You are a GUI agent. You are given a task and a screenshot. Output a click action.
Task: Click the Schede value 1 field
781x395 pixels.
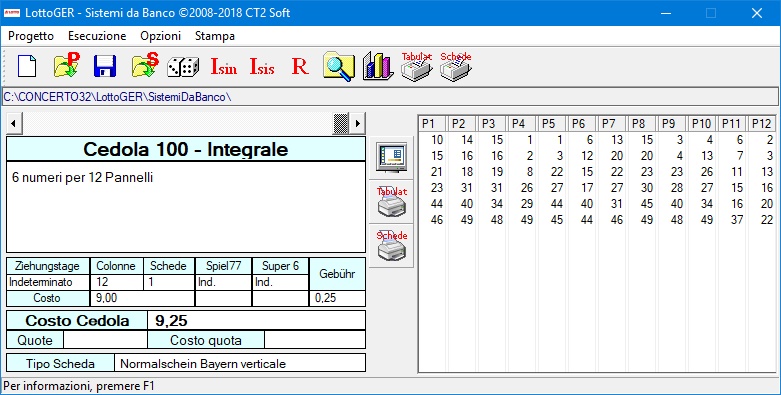point(169,282)
